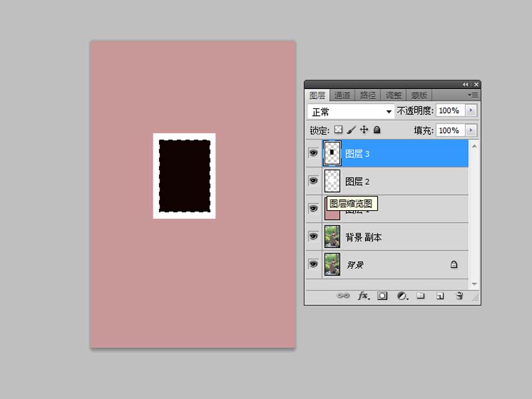The width and height of the screenshot is (532, 399).
Task: Select layer named 图层 3
Action: 357,154
